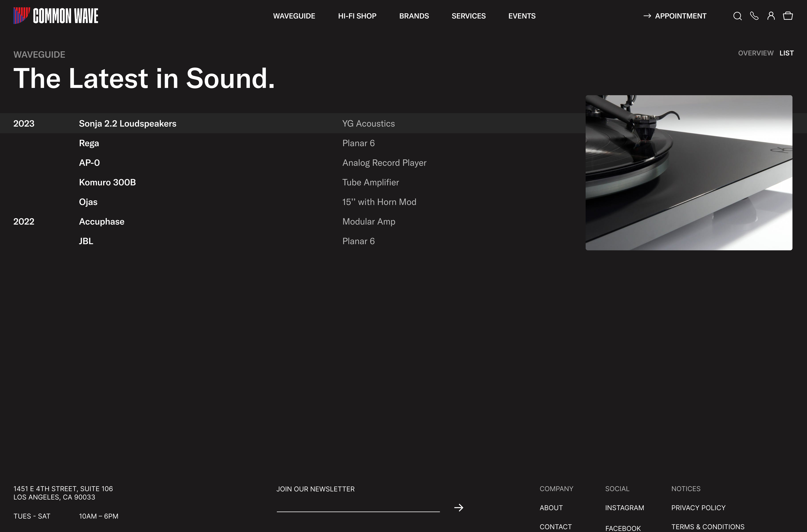Switch to Overview view

[x=755, y=53]
